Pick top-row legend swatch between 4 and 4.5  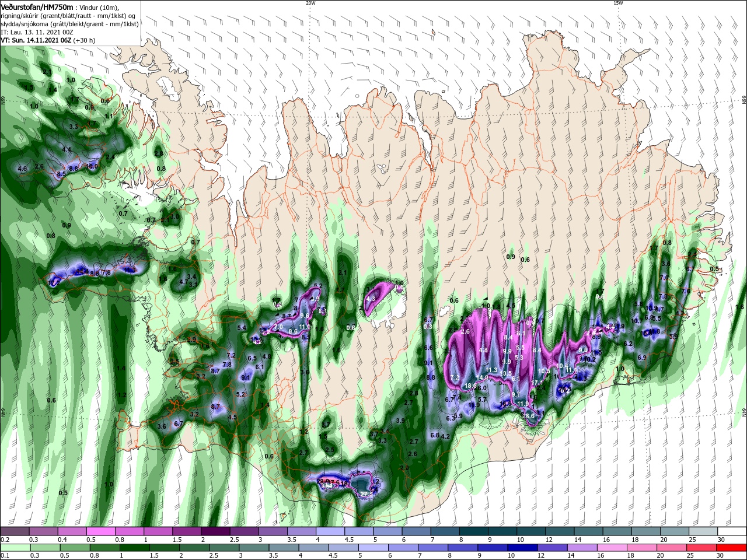click(x=330, y=531)
